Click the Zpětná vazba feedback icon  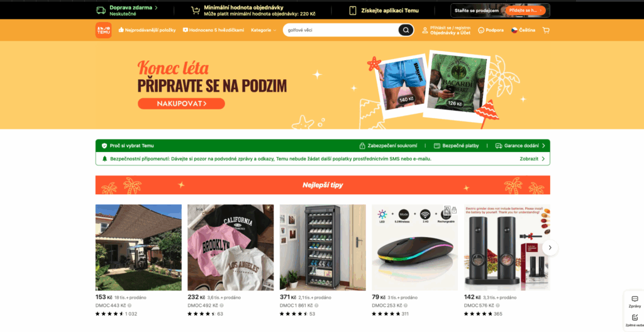(635, 319)
